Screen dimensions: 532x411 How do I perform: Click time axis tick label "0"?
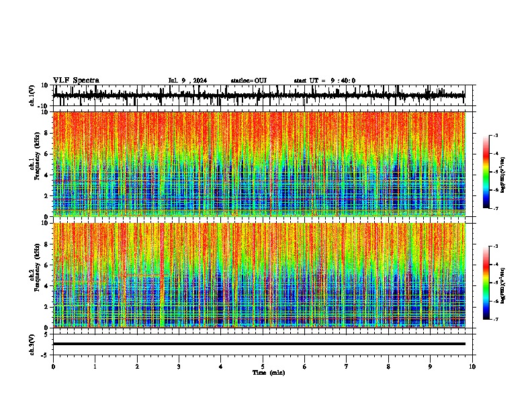point(53,367)
